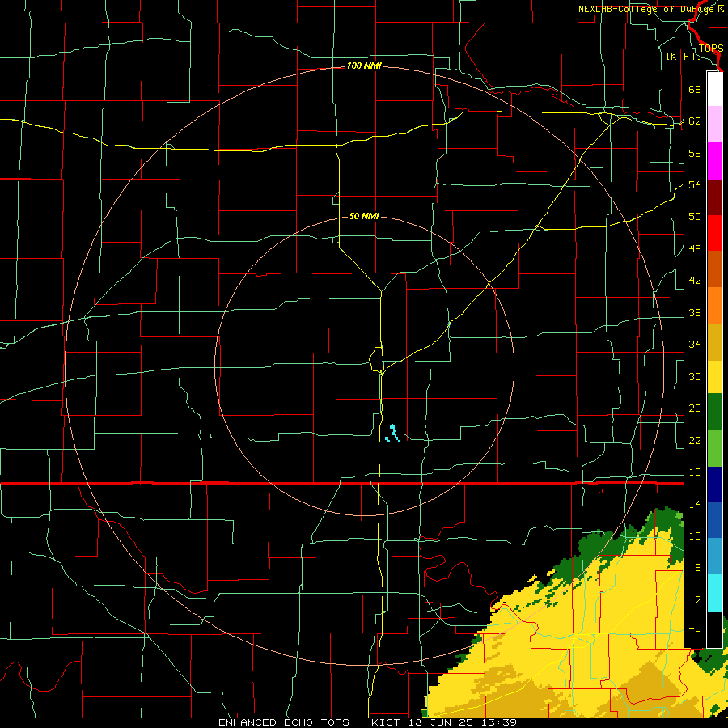The height and width of the screenshot is (728, 728).
Task: Click the dark red maroon legend band
Action: [x=714, y=197]
